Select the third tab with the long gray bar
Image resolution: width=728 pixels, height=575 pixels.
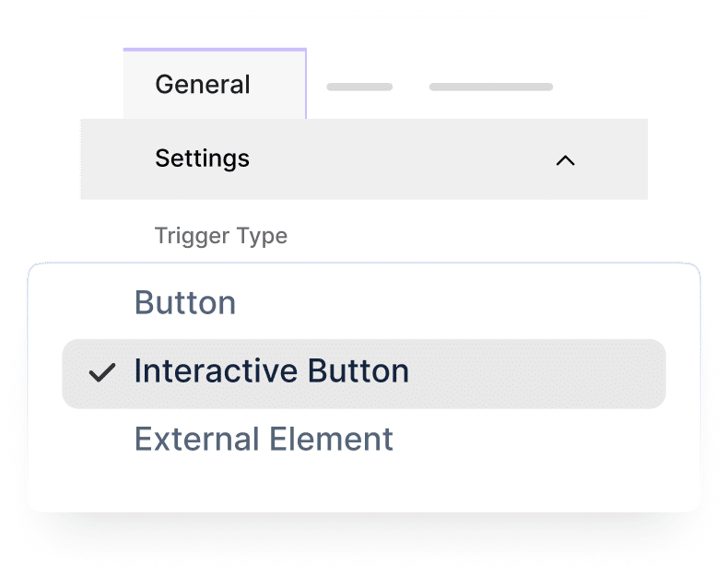click(490, 88)
